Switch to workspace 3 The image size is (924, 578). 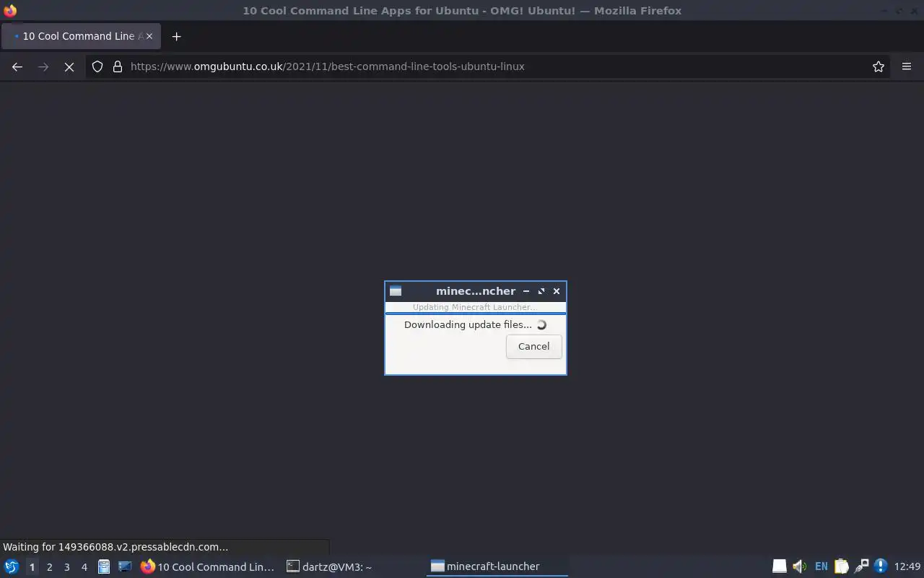[x=66, y=567]
